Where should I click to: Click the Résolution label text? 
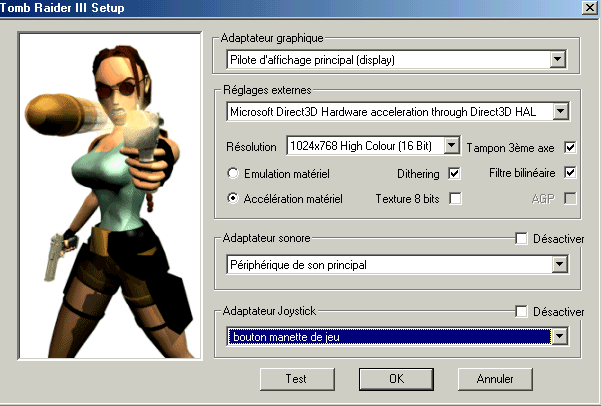[251, 147]
